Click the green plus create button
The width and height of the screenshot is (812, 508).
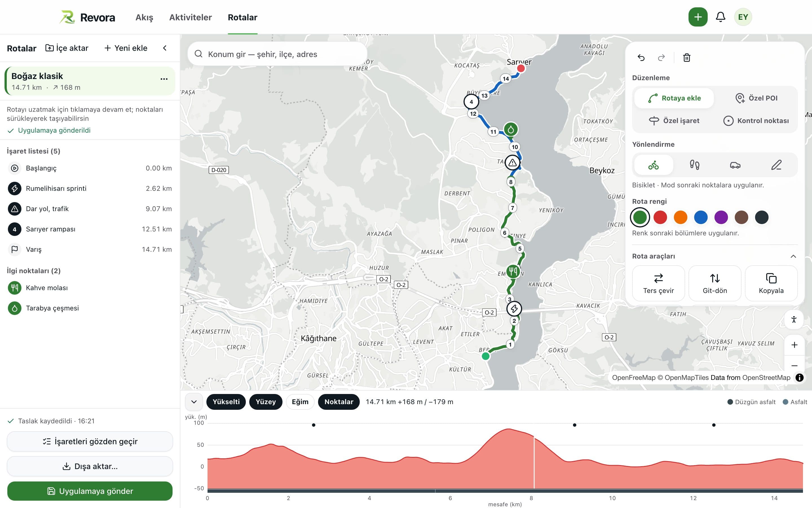coord(698,17)
